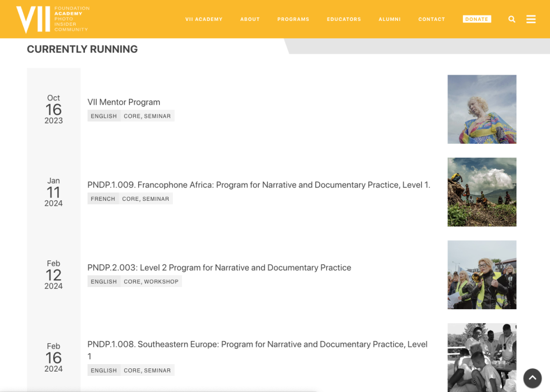Viewport: 550px width, 392px height.
Task: Open the VII Mentor Program link
Action: (124, 102)
